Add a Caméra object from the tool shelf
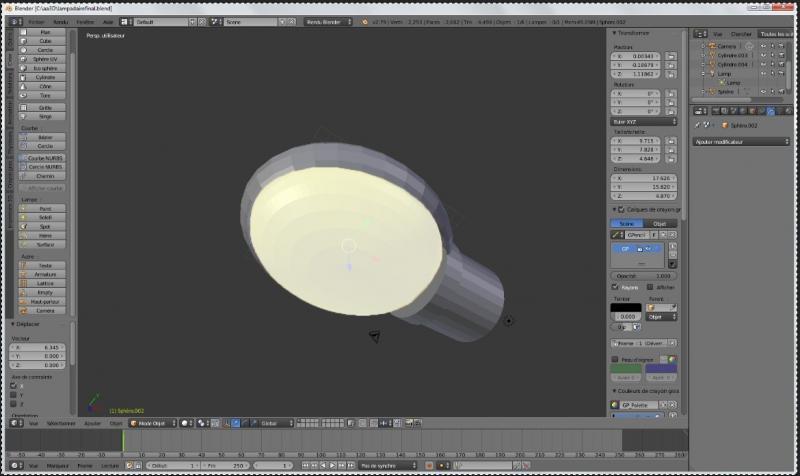The width and height of the screenshot is (800, 476). point(45,310)
